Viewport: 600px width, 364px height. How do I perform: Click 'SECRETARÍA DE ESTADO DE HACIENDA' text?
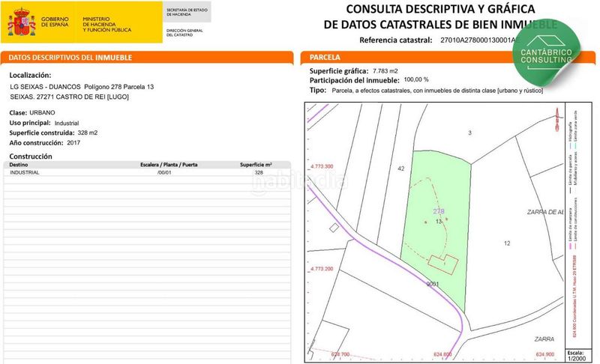coord(187,12)
